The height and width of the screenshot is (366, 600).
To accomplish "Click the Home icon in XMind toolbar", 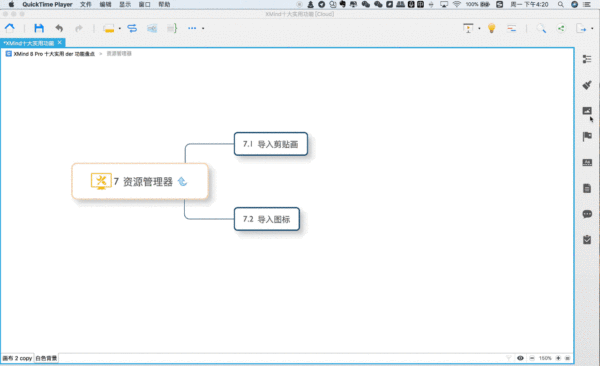I will [x=10, y=28].
